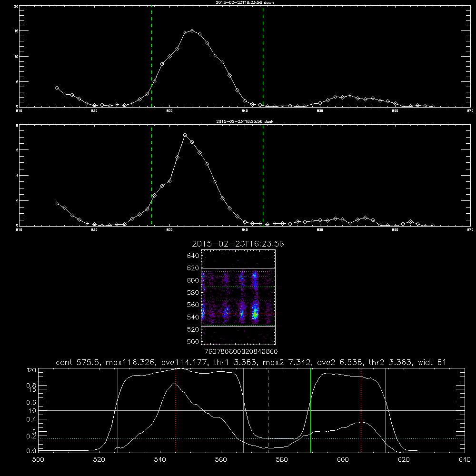
Task: Select the 'ave114.177' statistic text
Action: click(185, 362)
